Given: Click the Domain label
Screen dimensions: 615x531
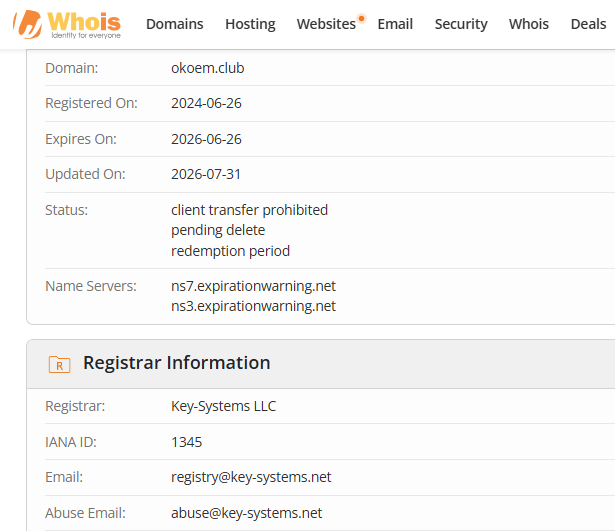Looking at the screenshot, I should point(71,68).
